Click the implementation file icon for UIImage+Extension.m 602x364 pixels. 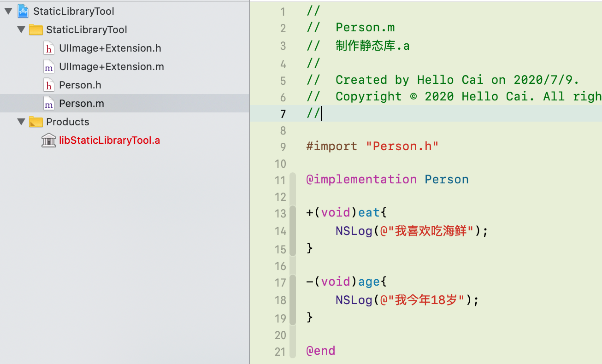pyautogui.click(x=48, y=66)
